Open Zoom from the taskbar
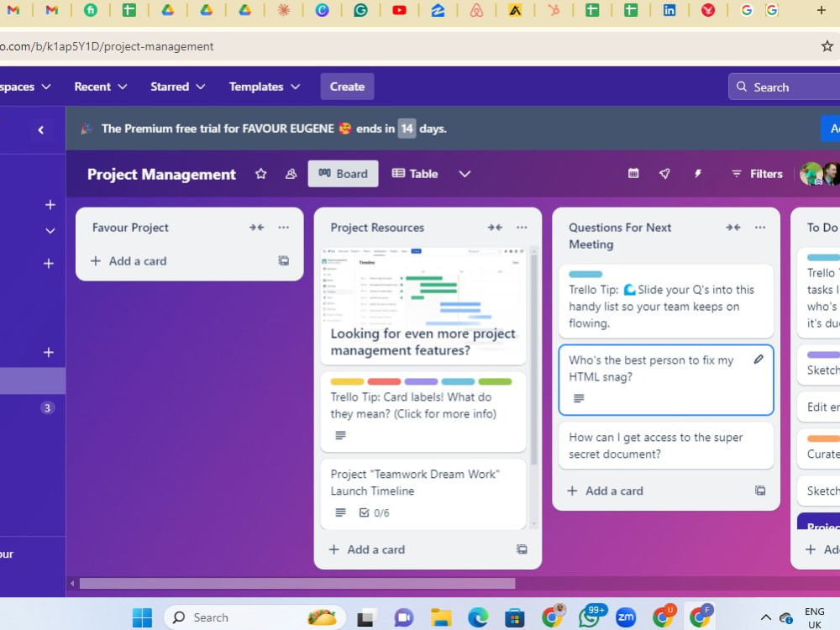The height and width of the screenshot is (630, 840). [625, 617]
